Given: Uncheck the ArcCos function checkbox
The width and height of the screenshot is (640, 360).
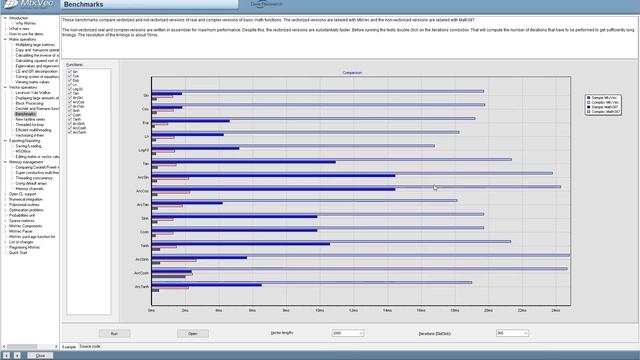Looking at the screenshot, I should coord(70,102).
